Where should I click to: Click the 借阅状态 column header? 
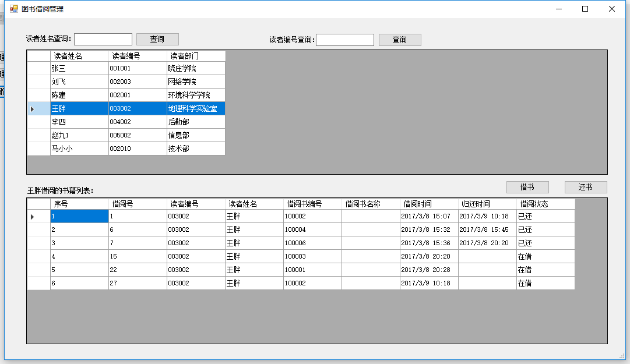point(545,204)
